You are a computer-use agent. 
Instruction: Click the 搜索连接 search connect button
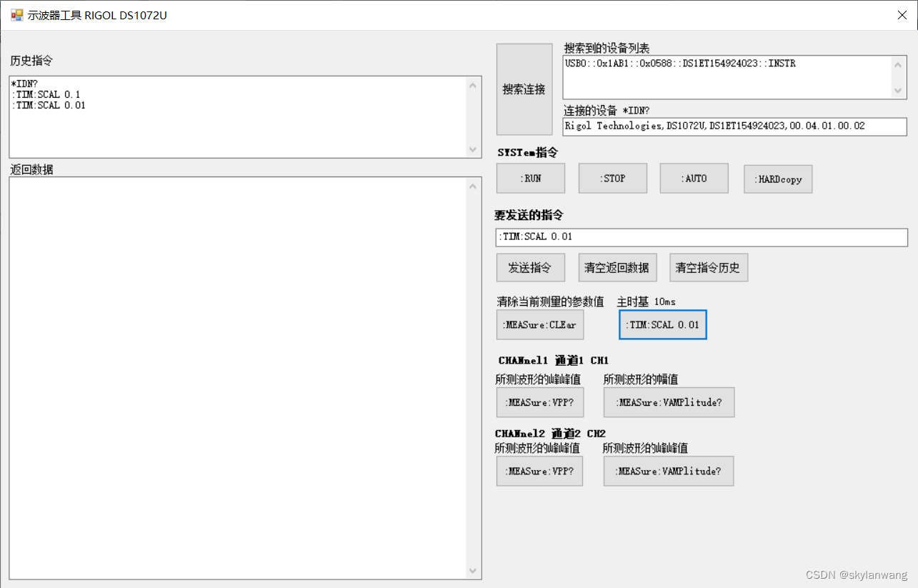(x=524, y=89)
